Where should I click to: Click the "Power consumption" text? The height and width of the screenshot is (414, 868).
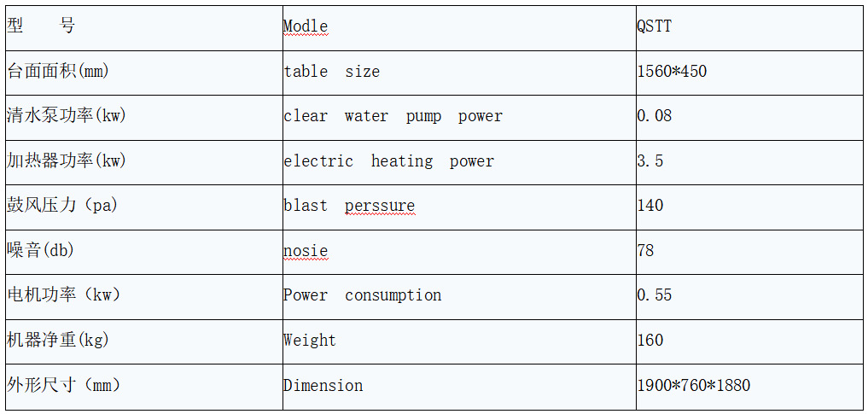pos(363,295)
